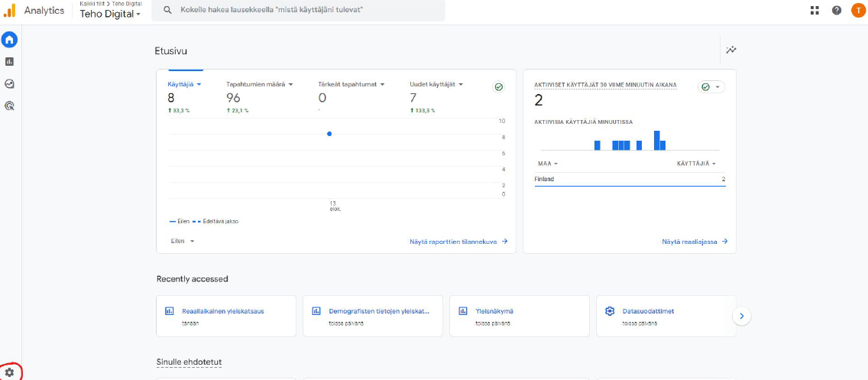The height and width of the screenshot is (380, 868).
Task: Open the Eilen date range dropdown
Action: tap(183, 241)
